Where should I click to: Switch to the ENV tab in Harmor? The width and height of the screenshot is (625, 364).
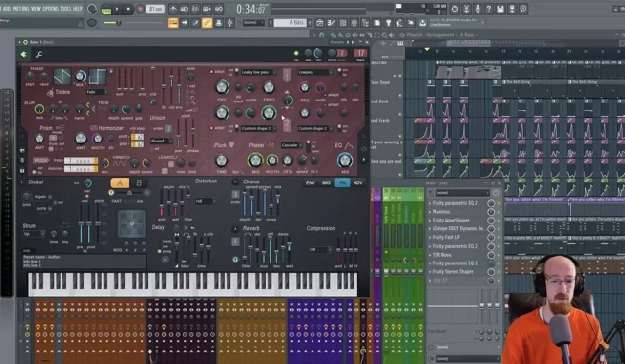click(311, 182)
